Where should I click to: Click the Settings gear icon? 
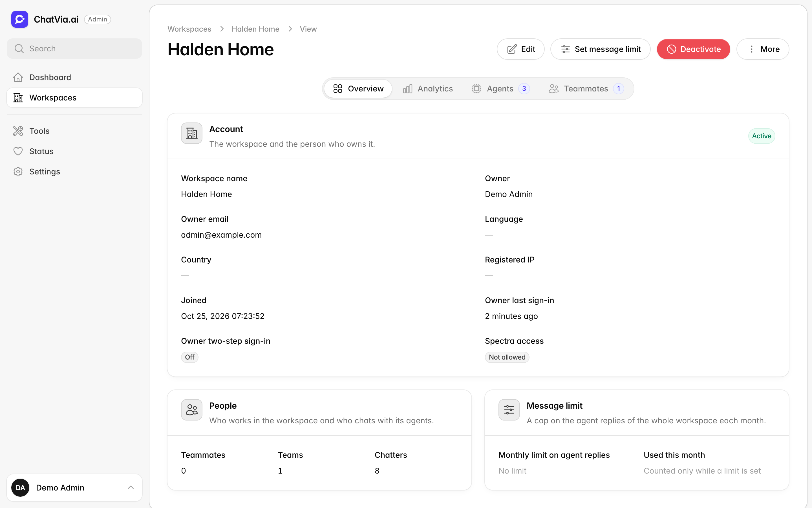coord(18,172)
